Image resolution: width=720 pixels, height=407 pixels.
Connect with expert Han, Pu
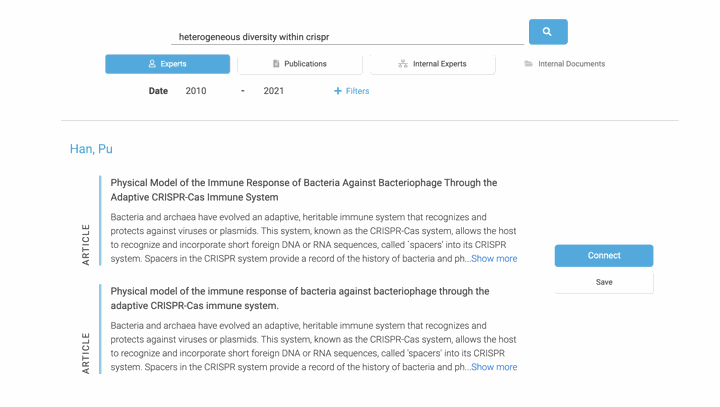tap(604, 255)
